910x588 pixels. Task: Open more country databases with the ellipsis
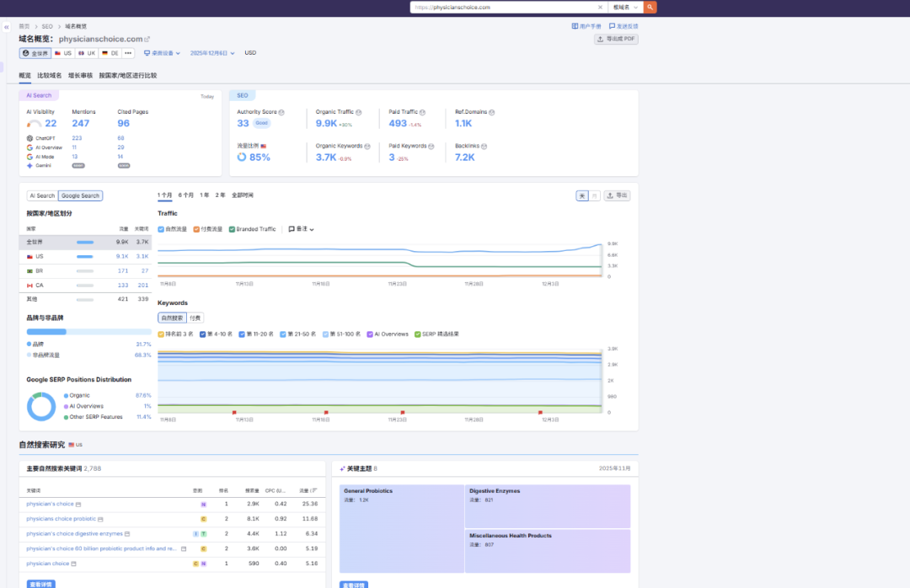pyautogui.click(x=128, y=53)
